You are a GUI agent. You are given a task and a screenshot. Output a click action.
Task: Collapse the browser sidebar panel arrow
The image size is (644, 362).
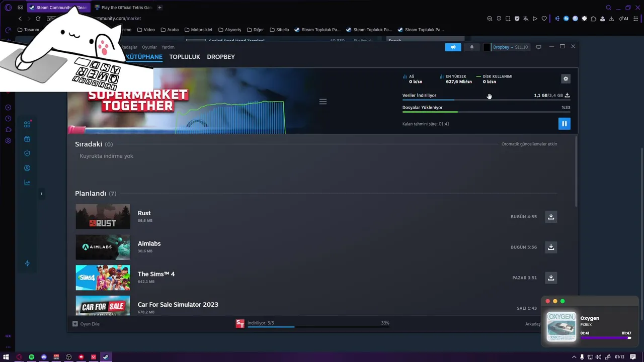coord(41,194)
